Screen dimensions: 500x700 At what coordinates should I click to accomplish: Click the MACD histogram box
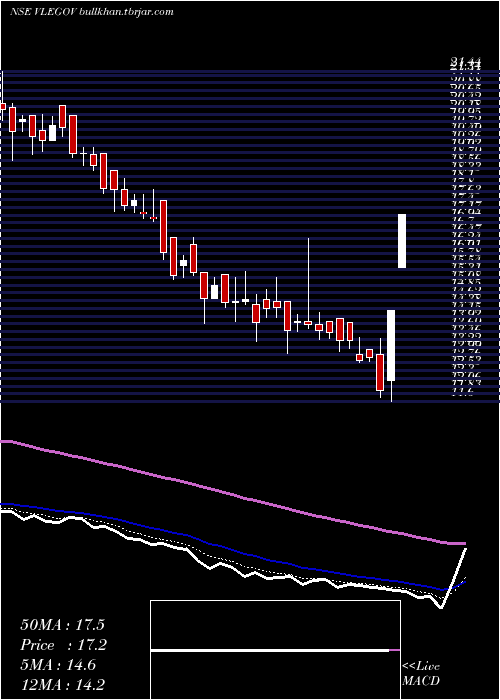coord(275,650)
